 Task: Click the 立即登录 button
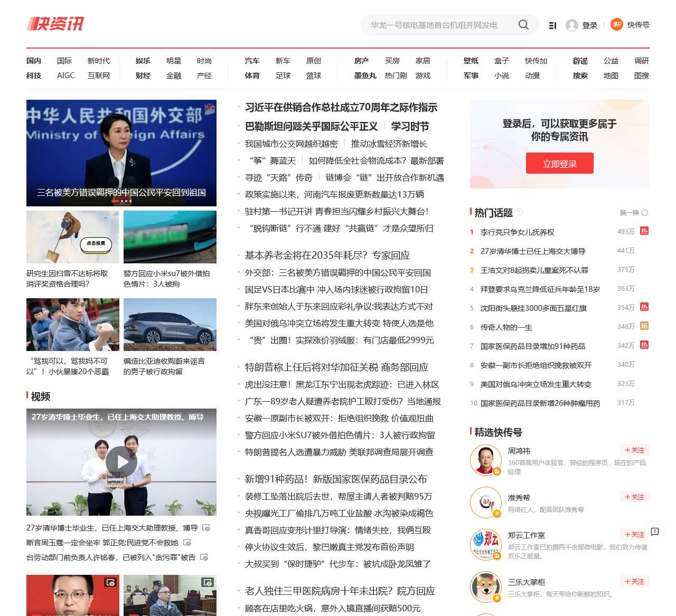(559, 163)
